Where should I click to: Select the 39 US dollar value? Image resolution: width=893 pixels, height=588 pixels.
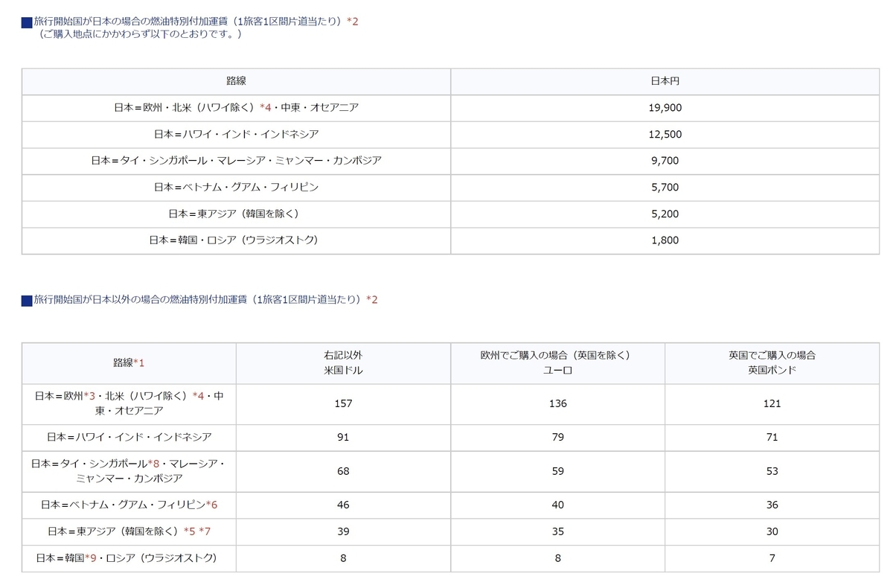tap(343, 531)
